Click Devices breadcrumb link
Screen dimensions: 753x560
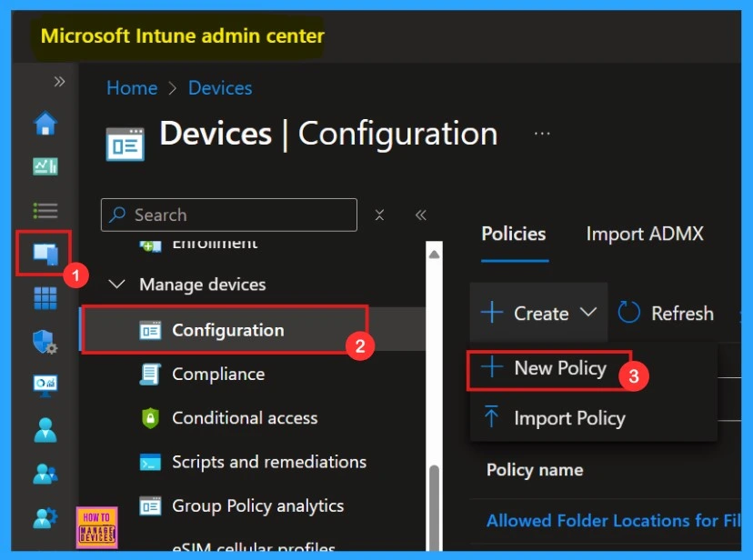point(220,88)
